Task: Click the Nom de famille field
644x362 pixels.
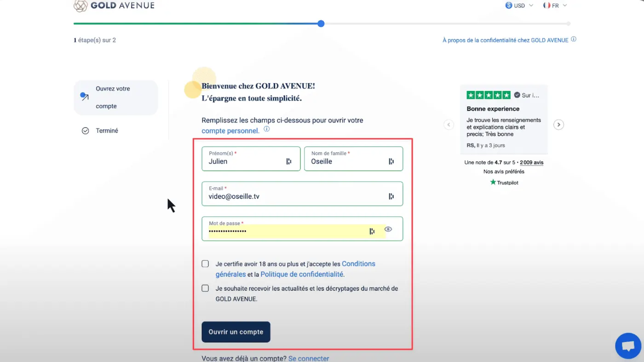Action: tap(353, 158)
